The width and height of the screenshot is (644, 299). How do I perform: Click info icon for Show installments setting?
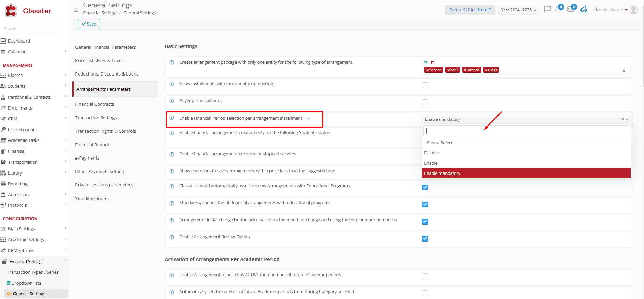click(172, 84)
